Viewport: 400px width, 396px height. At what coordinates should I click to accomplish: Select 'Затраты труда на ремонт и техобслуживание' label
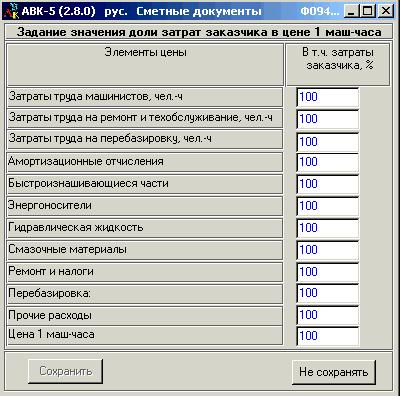tap(145, 118)
